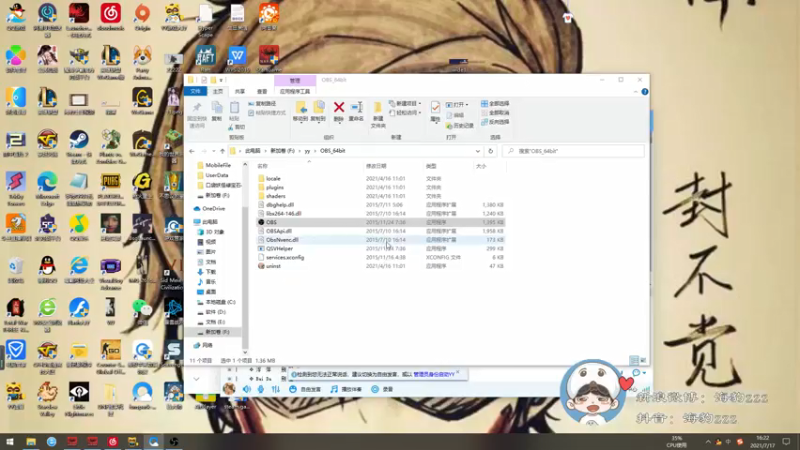
Task: Click History (历史记录) in ribbon
Action: pos(460,126)
